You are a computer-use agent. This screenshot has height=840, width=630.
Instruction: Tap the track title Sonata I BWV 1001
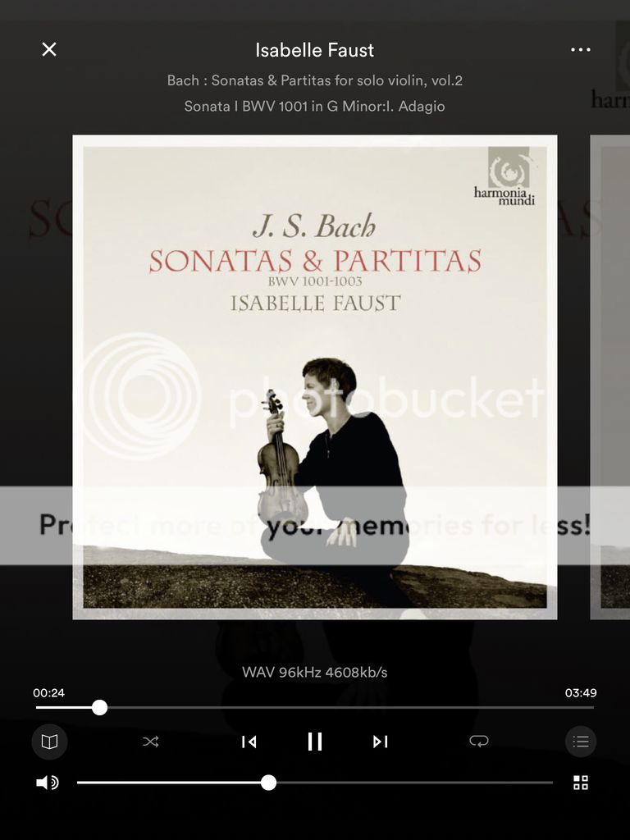(315, 106)
